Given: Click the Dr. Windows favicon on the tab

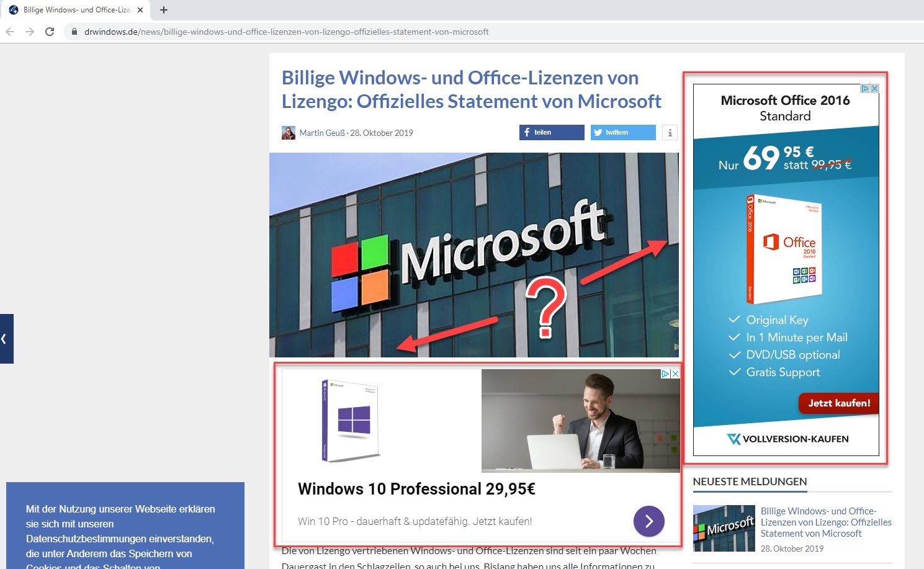Looking at the screenshot, I should click(14, 9).
